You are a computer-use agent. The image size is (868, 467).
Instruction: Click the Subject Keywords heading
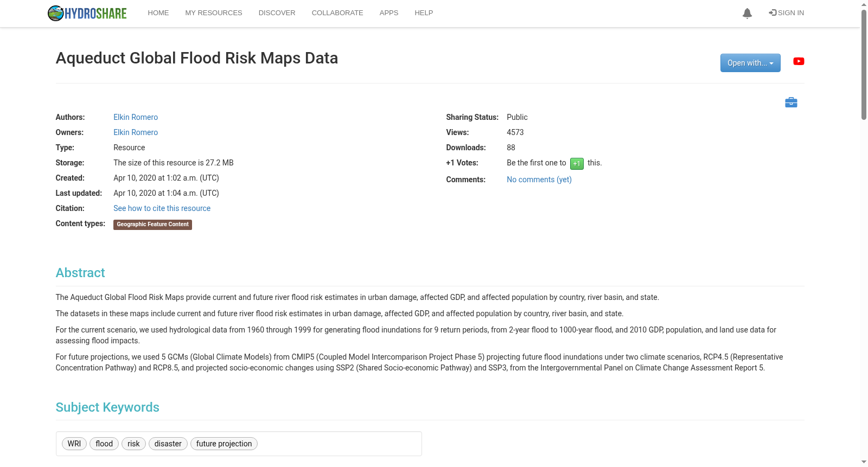click(107, 407)
